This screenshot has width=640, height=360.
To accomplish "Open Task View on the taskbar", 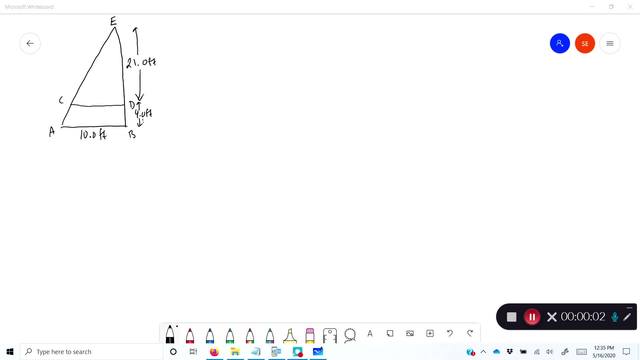I will [x=193, y=351].
